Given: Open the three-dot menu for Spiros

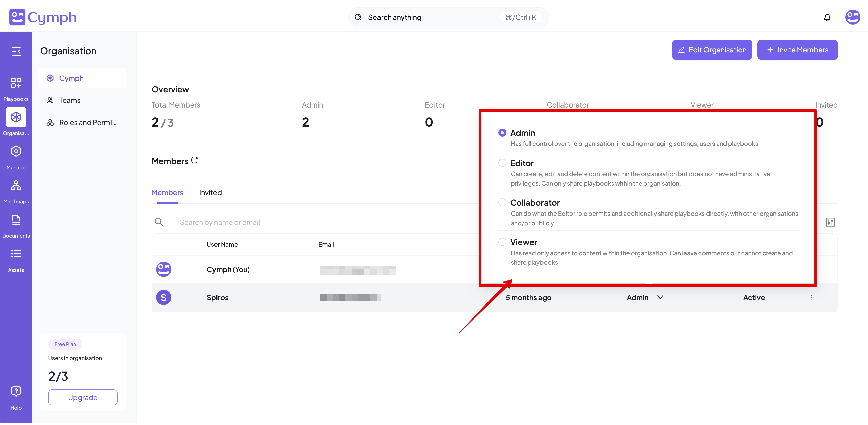Looking at the screenshot, I should point(812,298).
